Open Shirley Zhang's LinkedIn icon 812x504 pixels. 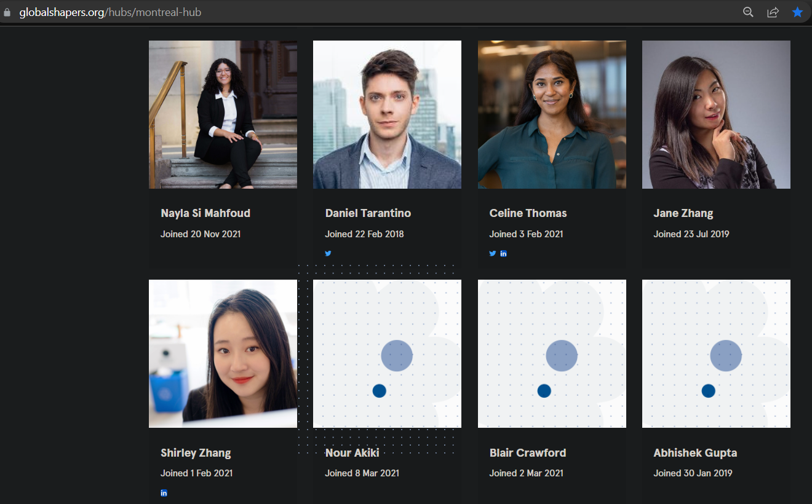click(164, 493)
